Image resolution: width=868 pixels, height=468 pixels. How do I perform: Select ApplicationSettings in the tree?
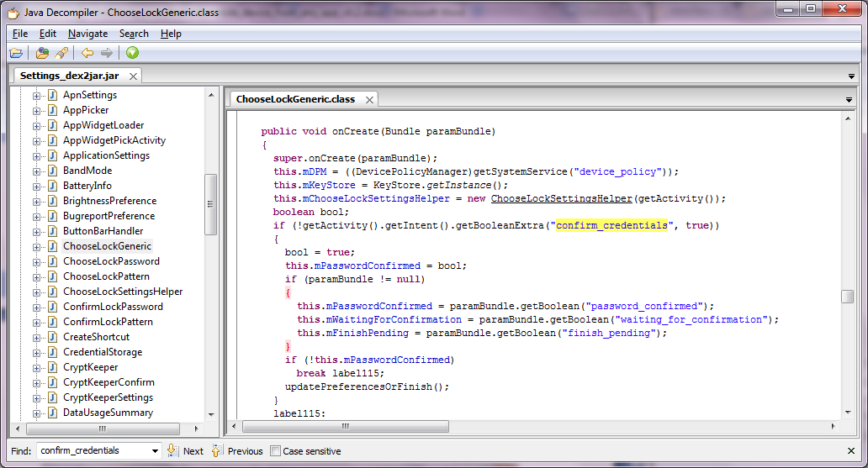(106, 155)
